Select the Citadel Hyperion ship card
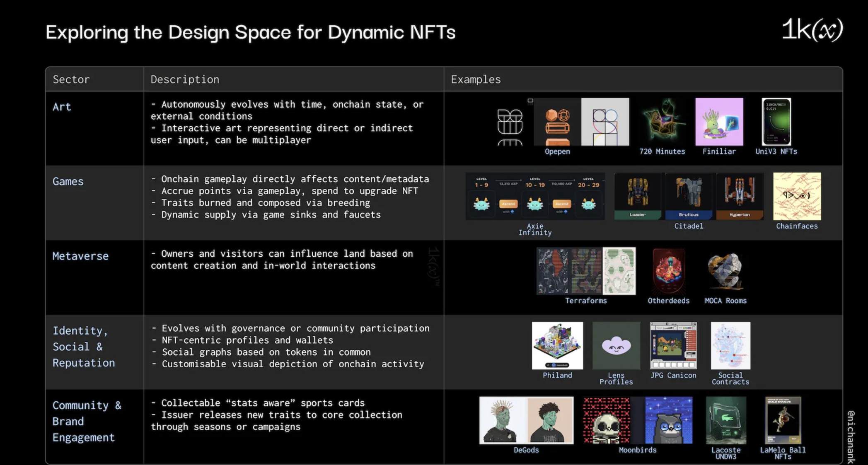This screenshot has width=868, height=465. point(740,196)
